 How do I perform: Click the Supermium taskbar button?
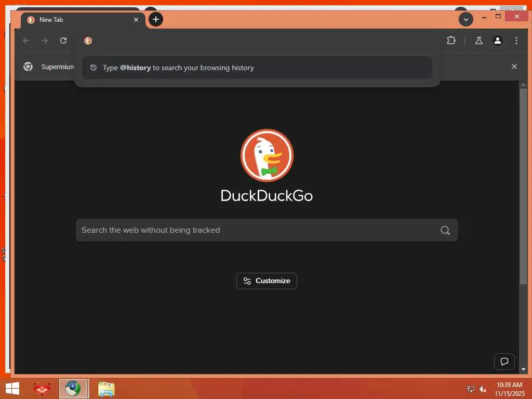click(x=74, y=389)
